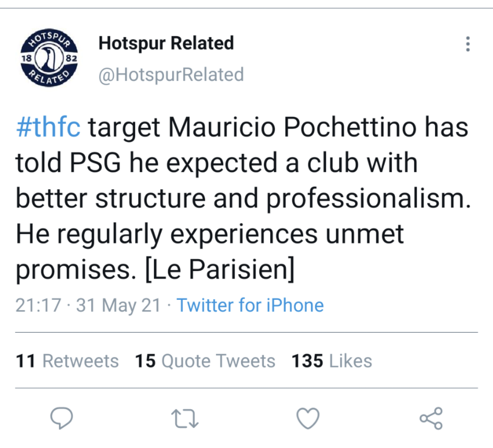Image resolution: width=493 pixels, height=448 pixels.
Task: Select the [Le Parisien] source text
Action: point(220,269)
